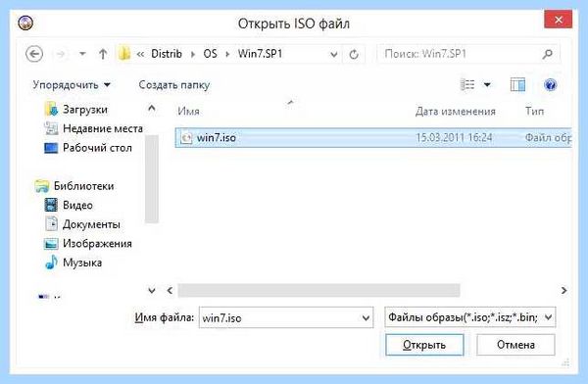Expand the arrow after OS in path

point(227,55)
